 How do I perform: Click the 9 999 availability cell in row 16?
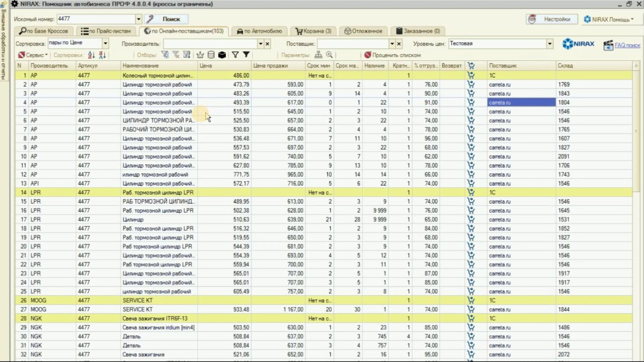[x=375, y=210]
